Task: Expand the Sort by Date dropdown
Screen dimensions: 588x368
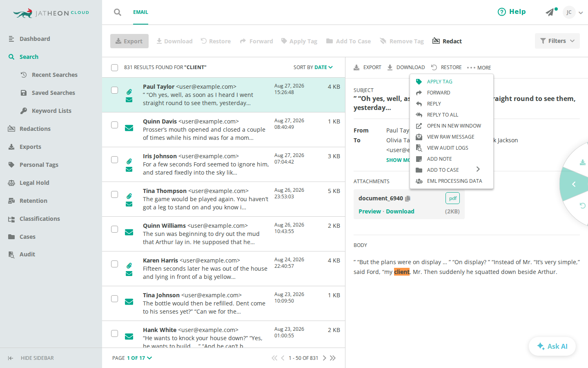Action: (x=313, y=67)
